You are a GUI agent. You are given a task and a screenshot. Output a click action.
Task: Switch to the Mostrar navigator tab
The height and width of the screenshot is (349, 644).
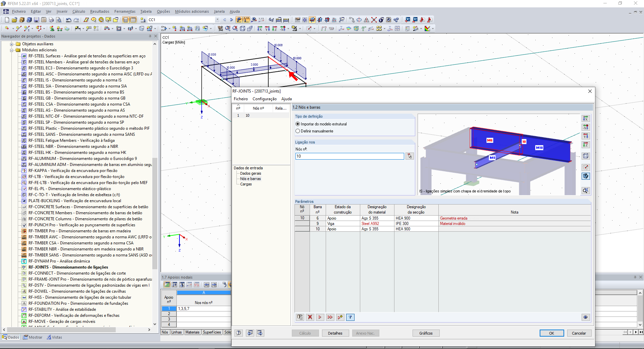[x=33, y=337]
